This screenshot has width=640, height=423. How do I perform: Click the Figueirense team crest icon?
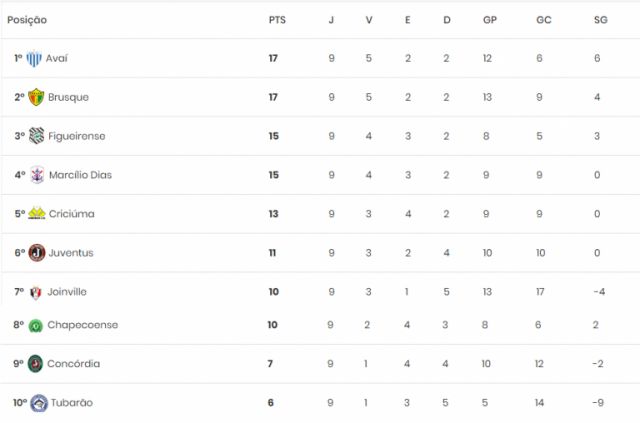coord(36,136)
